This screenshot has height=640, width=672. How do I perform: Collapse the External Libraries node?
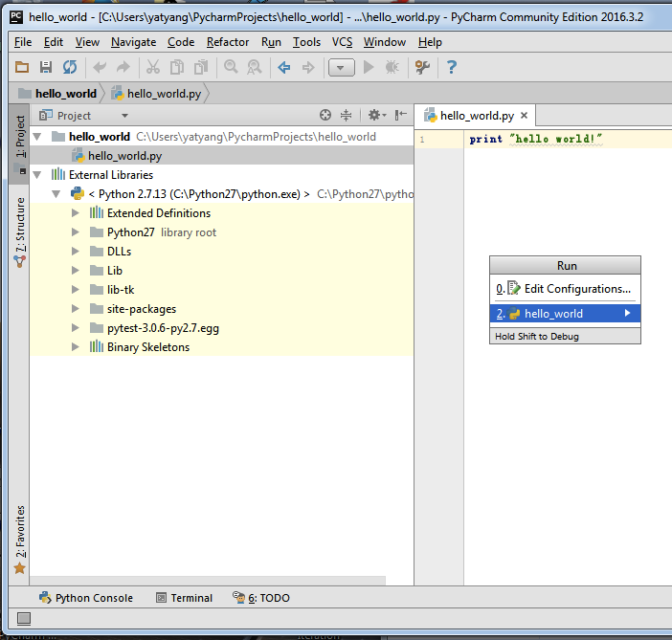37,175
